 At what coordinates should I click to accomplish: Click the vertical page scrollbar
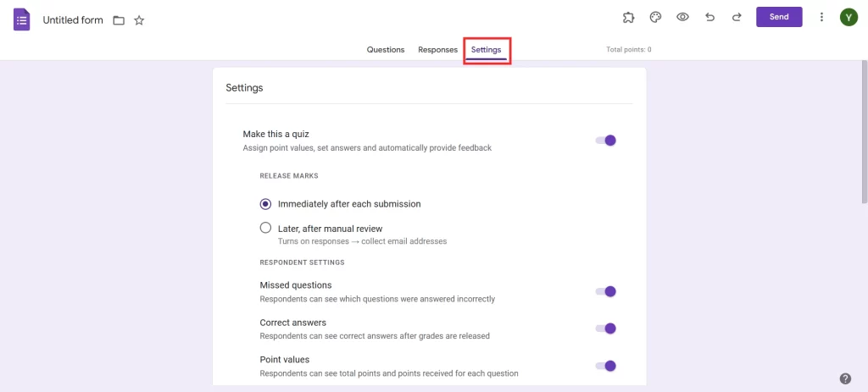864,133
